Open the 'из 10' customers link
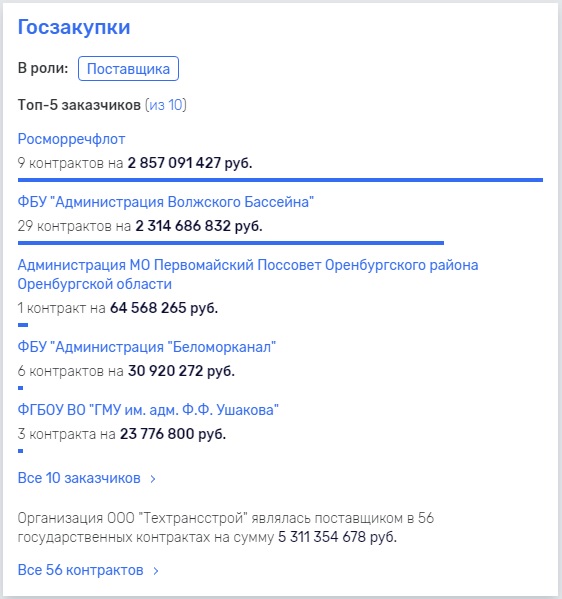Screen dimensions: 562x599 (166, 105)
